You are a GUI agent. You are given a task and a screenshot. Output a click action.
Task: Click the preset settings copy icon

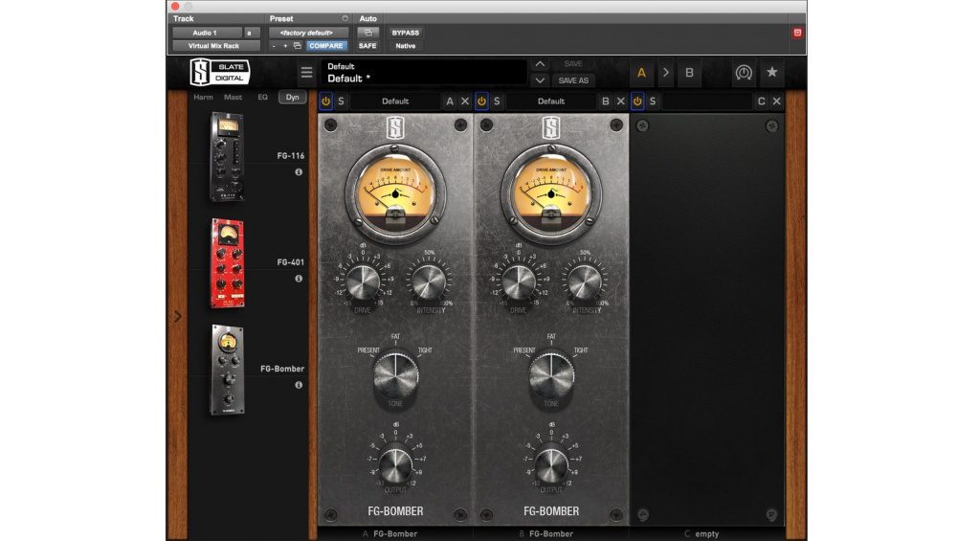(298, 46)
